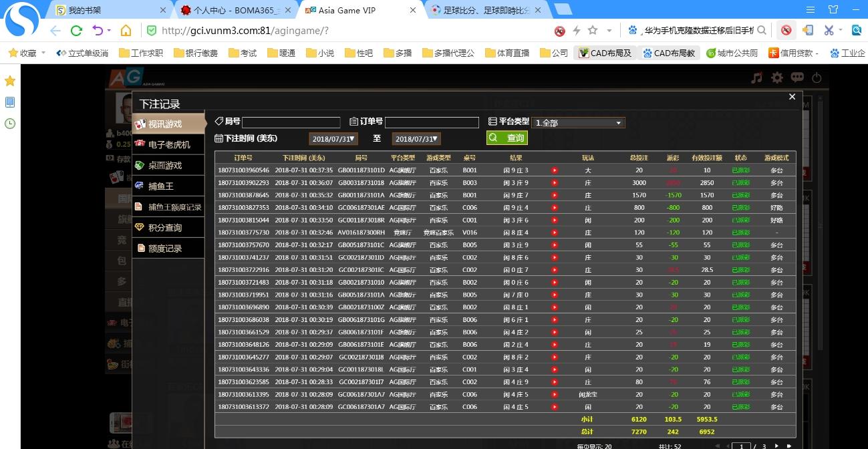Image resolution: width=868 pixels, height=449 pixels.
Task: Click the purple undo-close-tab arrow
Action: click(98, 31)
